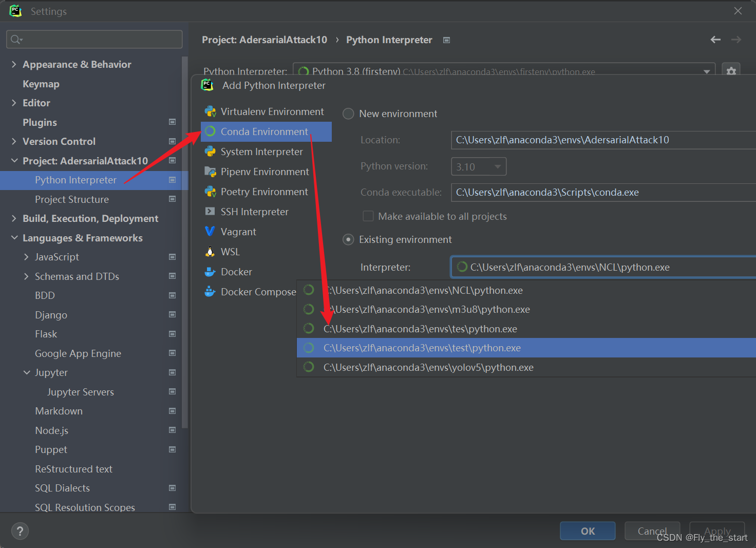
Task: Click the settings tree vertical scrollbar
Action: point(185,241)
